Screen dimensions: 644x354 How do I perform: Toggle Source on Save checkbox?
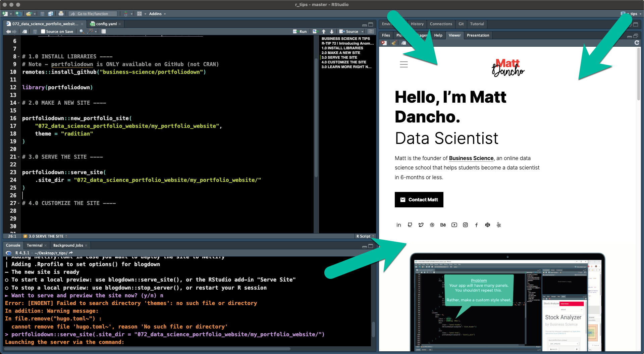pos(43,32)
